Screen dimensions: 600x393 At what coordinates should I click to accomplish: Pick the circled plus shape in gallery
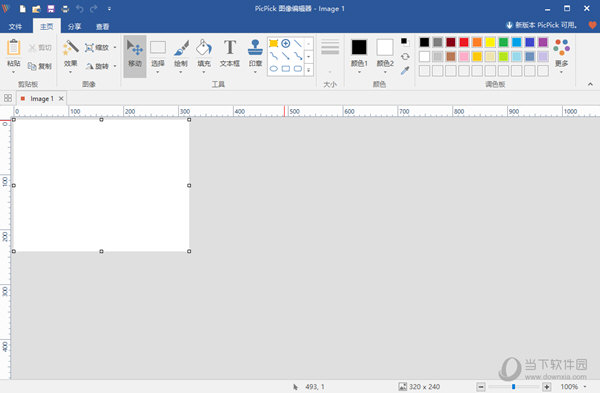pos(286,43)
